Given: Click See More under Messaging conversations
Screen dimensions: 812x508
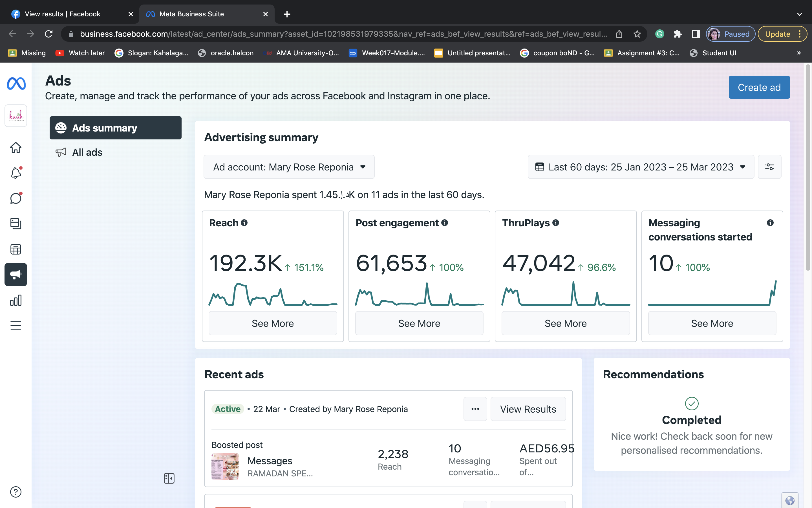Looking at the screenshot, I should pyautogui.click(x=712, y=323).
